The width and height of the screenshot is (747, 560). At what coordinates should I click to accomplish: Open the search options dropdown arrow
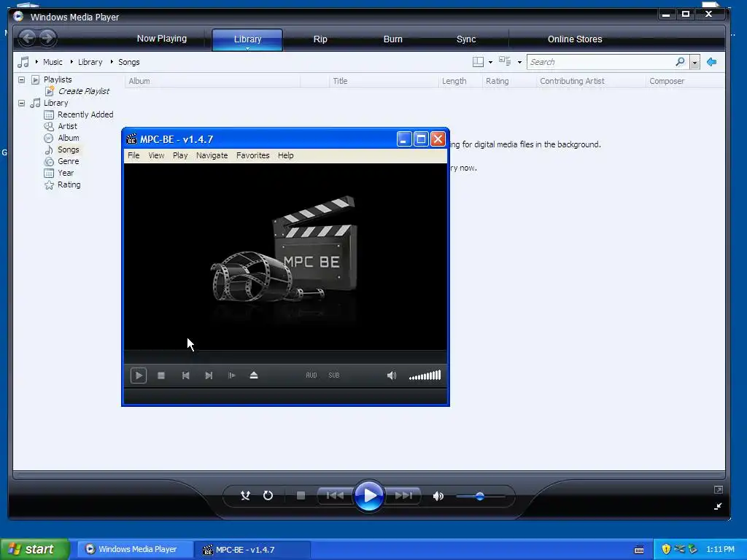tap(694, 63)
